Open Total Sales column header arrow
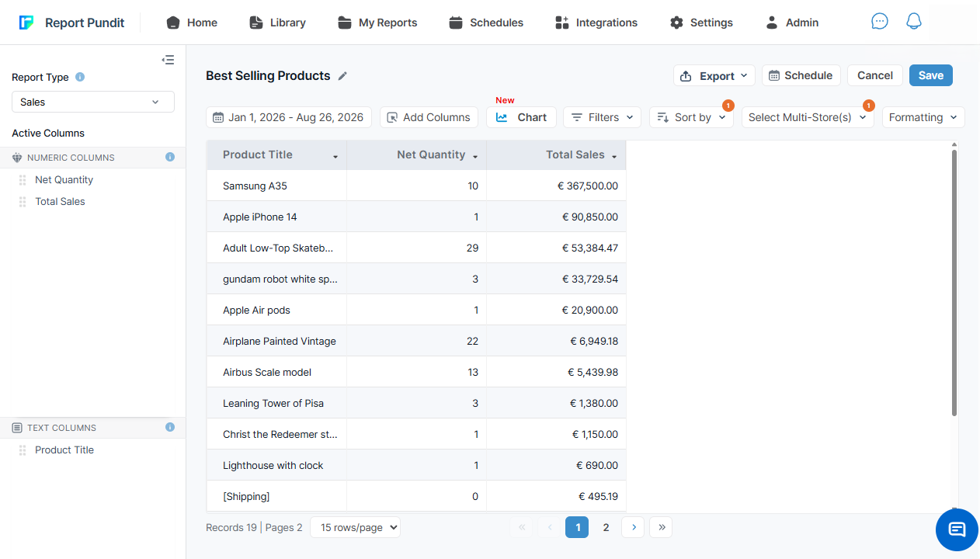The image size is (980, 559). point(614,157)
